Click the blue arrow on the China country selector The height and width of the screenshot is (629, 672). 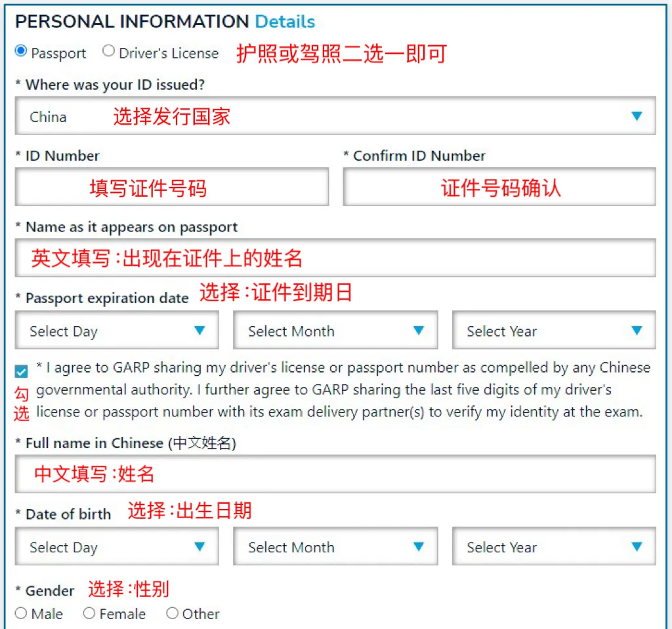636,116
